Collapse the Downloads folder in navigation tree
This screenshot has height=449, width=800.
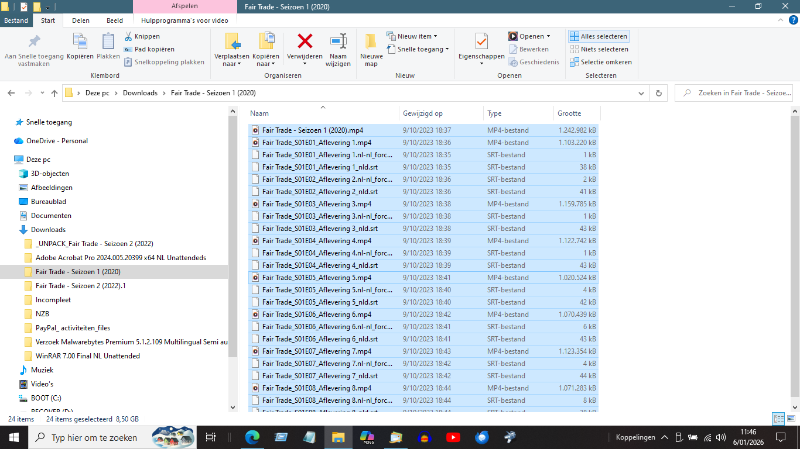tap(11, 229)
